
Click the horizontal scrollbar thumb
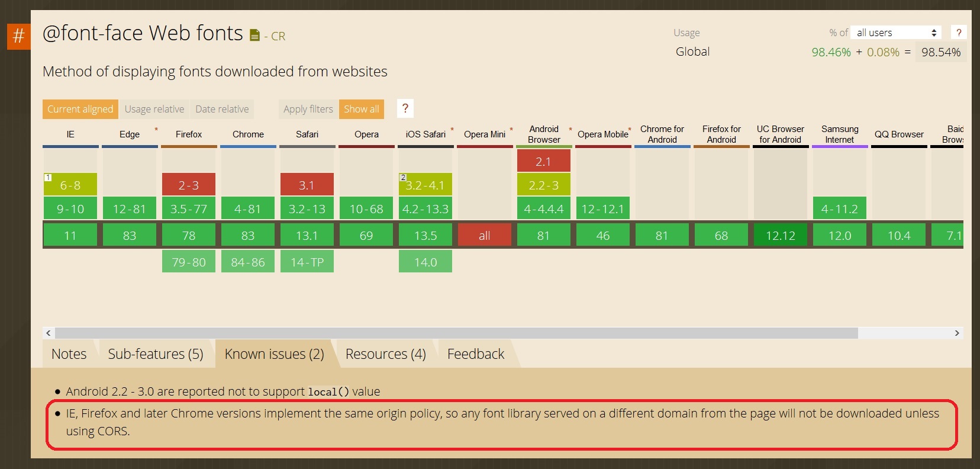point(456,333)
